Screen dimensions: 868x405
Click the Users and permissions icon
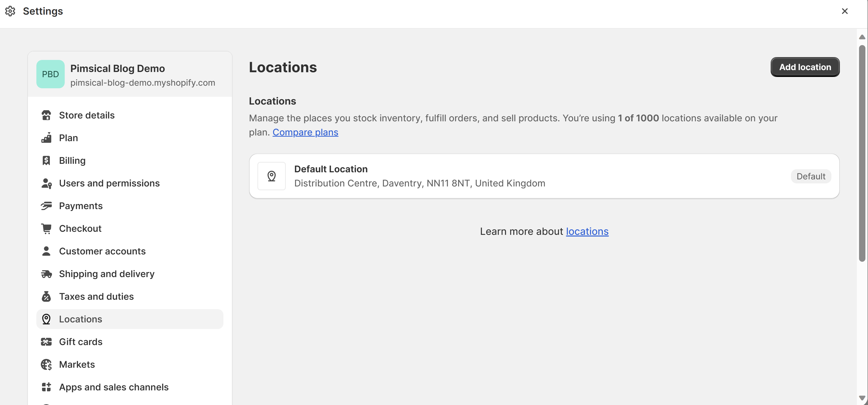[46, 183]
